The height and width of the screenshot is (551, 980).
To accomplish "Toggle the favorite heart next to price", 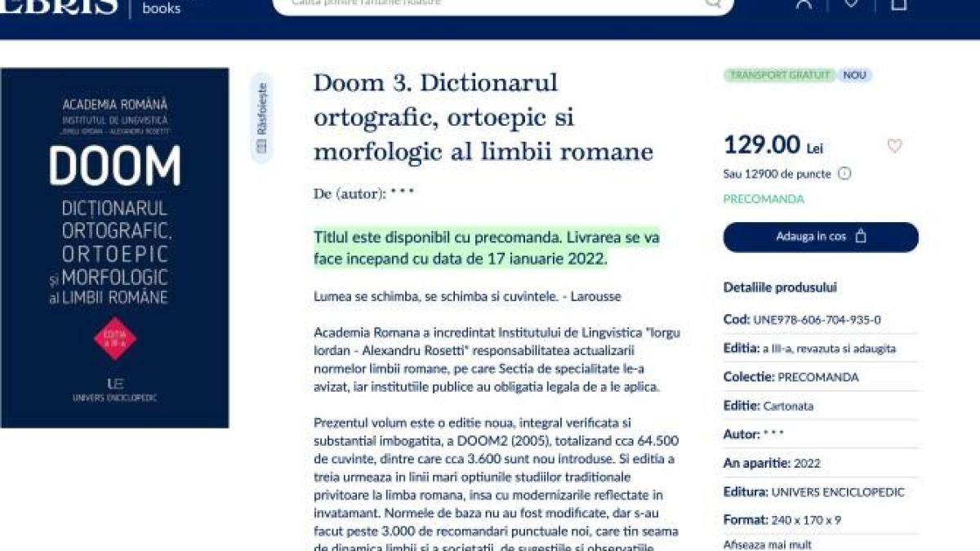I will click(894, 146).
